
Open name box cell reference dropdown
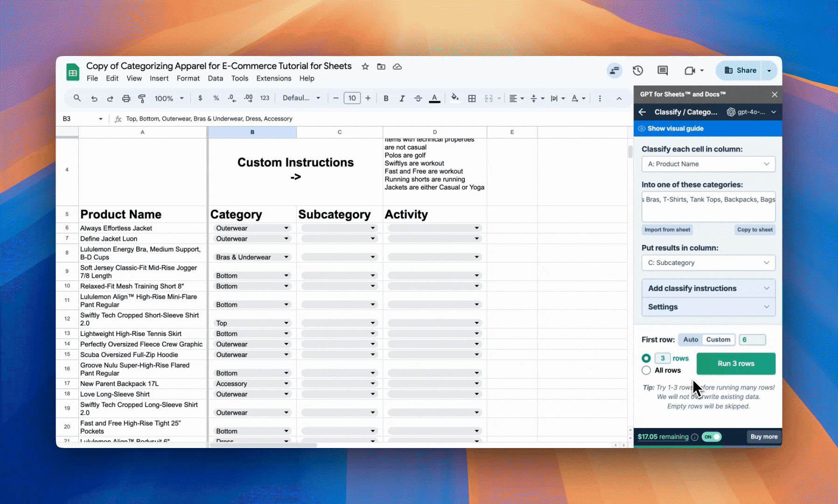[100, 119]
